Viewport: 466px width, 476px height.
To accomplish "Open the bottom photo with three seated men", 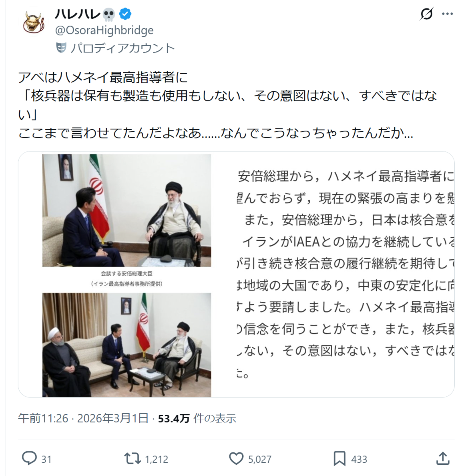I will [x=127, y=345].
